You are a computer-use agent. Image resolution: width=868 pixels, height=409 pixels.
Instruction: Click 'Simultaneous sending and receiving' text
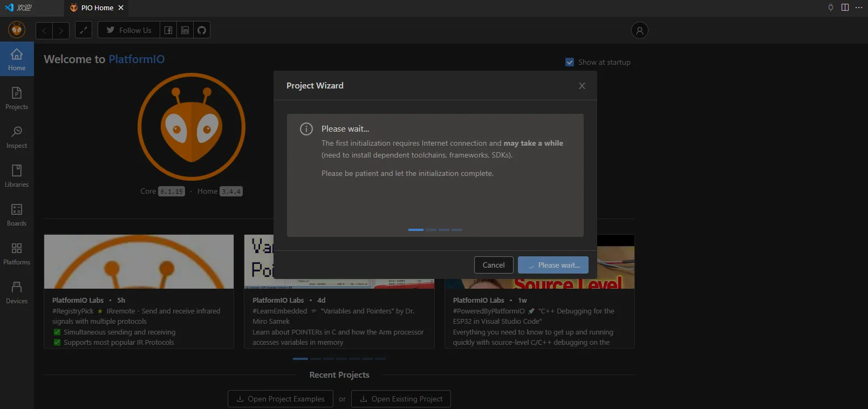(119, 332)
